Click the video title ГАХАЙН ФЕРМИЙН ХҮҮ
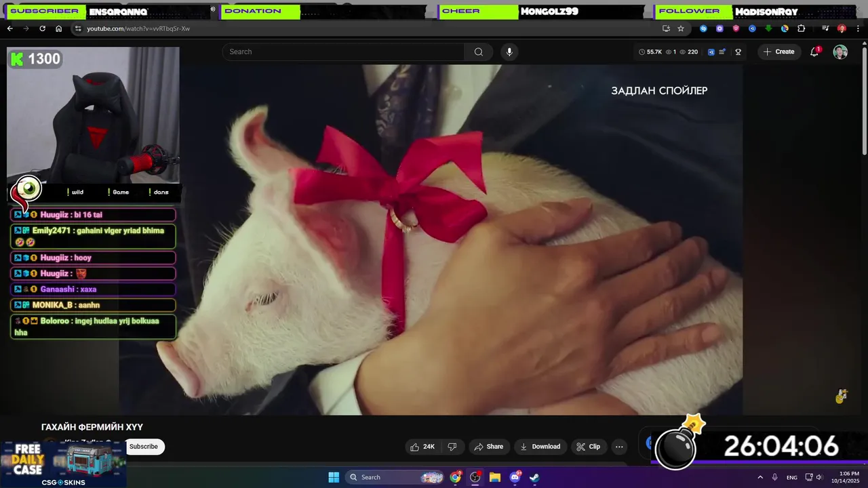Screen dimensions: 868x488 (x=92, y=427)
